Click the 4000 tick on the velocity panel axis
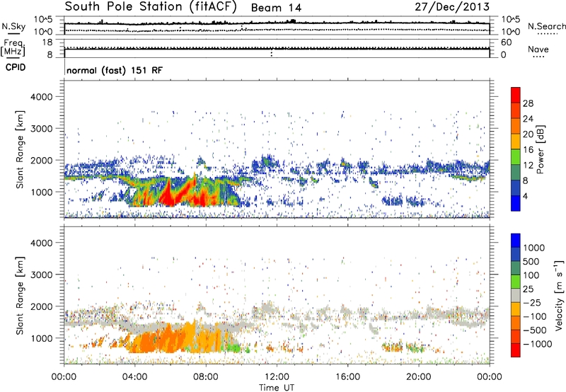Viewport: 566px width, 392px height. [41, 243]
